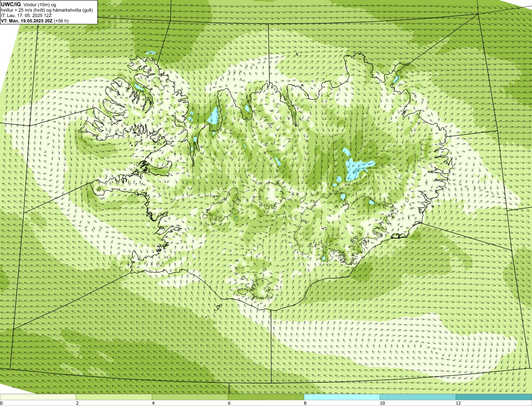Select the 'VT: Mán. 19.05.2025 20Z (+56 h)' line
Screen dimensions: 532x406
click(34, 21)
